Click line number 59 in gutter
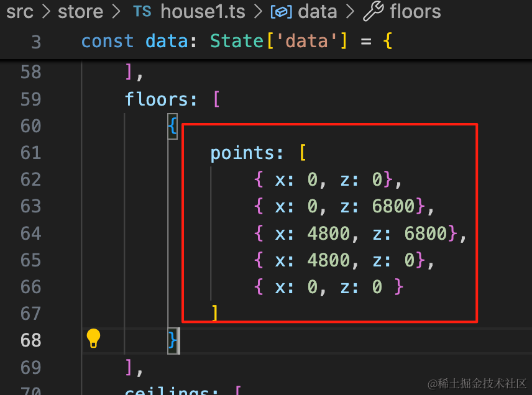The height and width of the screenshot is (395, 532). pyautogui.click(x=30, y=99)
